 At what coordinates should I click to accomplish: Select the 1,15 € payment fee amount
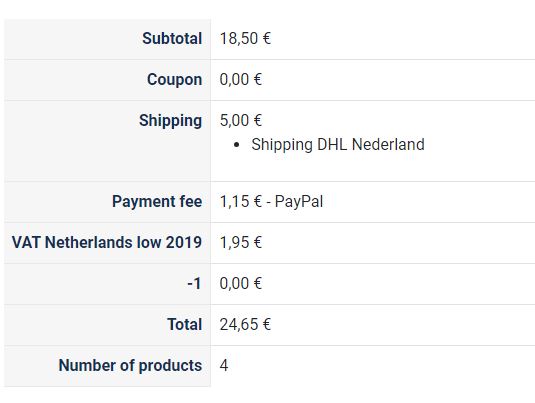click(x=241, y=201)
